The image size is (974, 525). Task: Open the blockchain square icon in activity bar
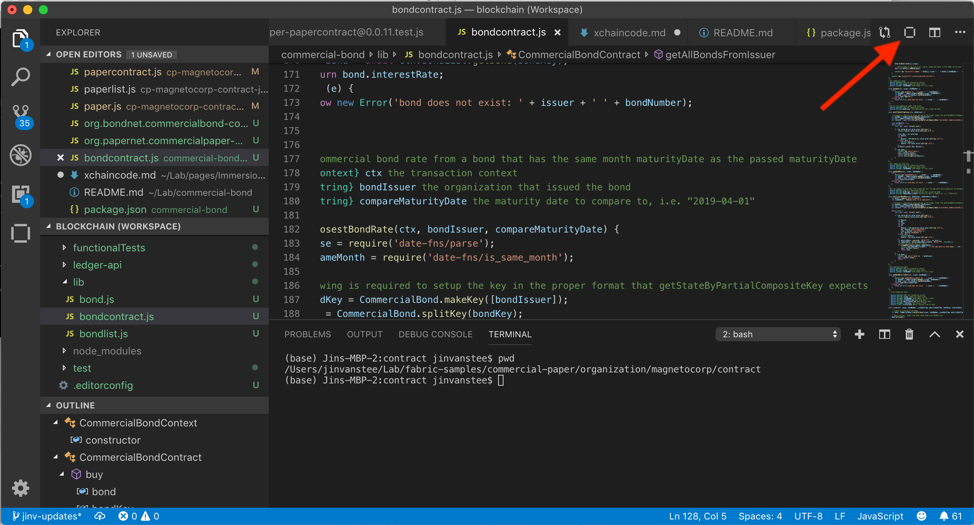[x=20, y=234]
